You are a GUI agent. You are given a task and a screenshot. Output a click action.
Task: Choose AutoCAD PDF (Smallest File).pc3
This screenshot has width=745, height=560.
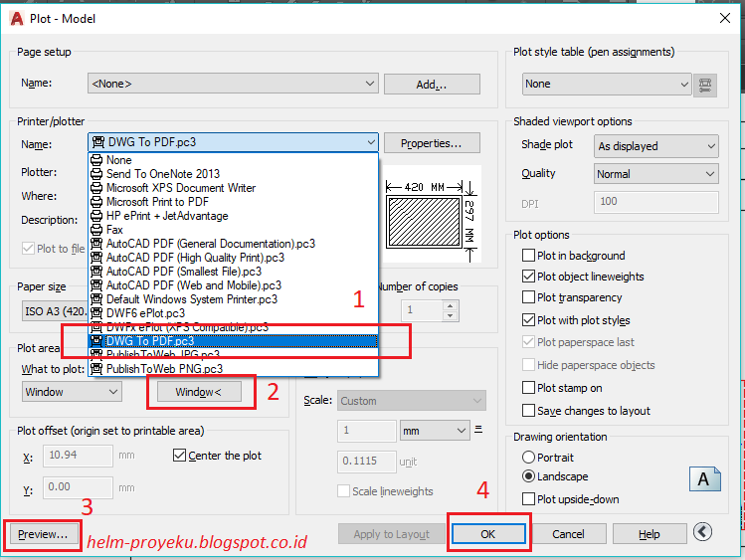tap(233, 272)
